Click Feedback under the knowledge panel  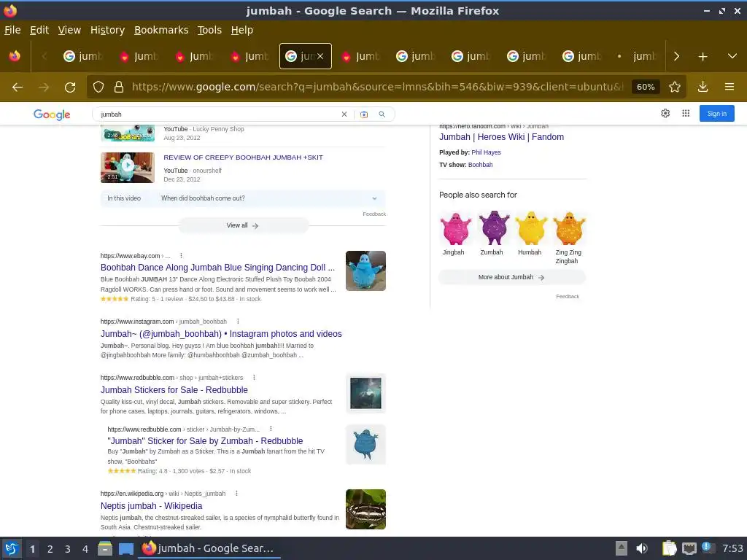[568, 296]
